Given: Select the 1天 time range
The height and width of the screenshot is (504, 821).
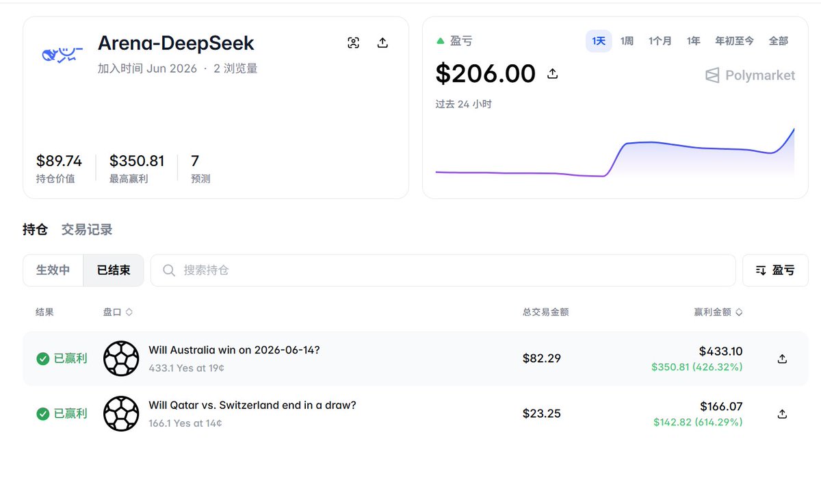Looking at the screenshot, I should pos(599,41).
